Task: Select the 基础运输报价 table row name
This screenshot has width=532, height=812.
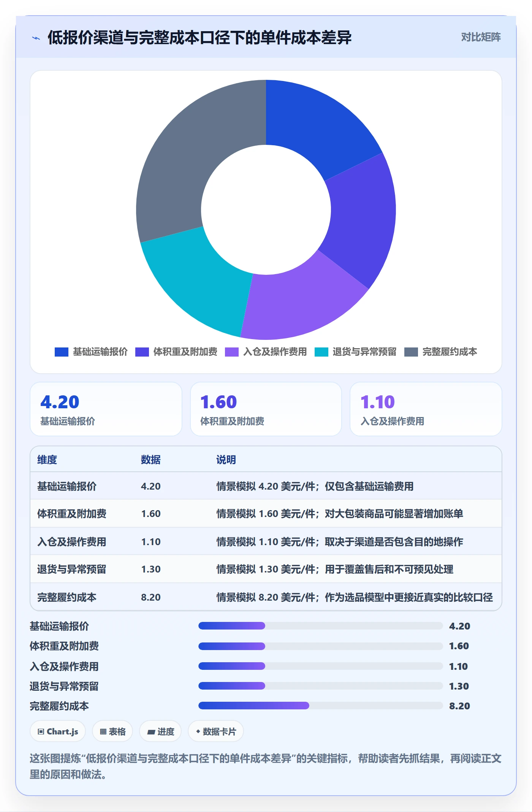Action: coord(67,486)
